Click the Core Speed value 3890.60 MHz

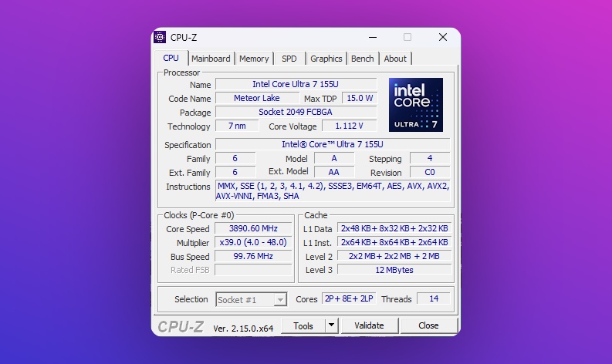point(253,228)
